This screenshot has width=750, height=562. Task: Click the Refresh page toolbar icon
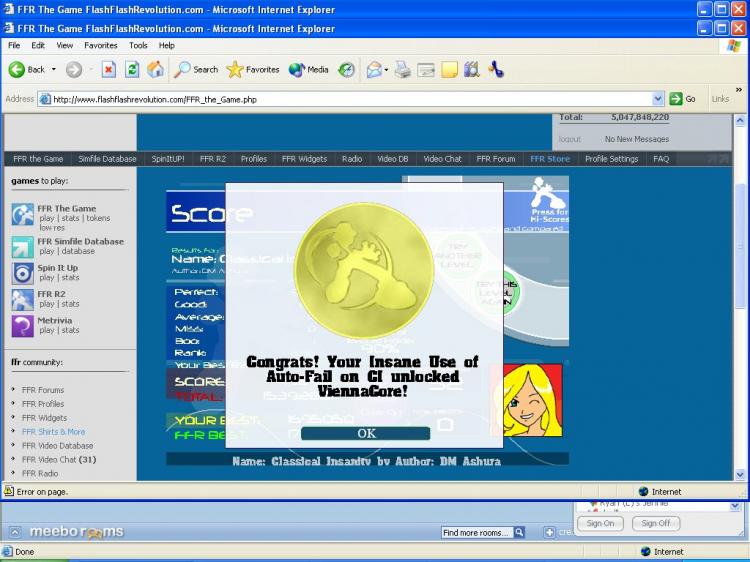[x=132, y=69]
